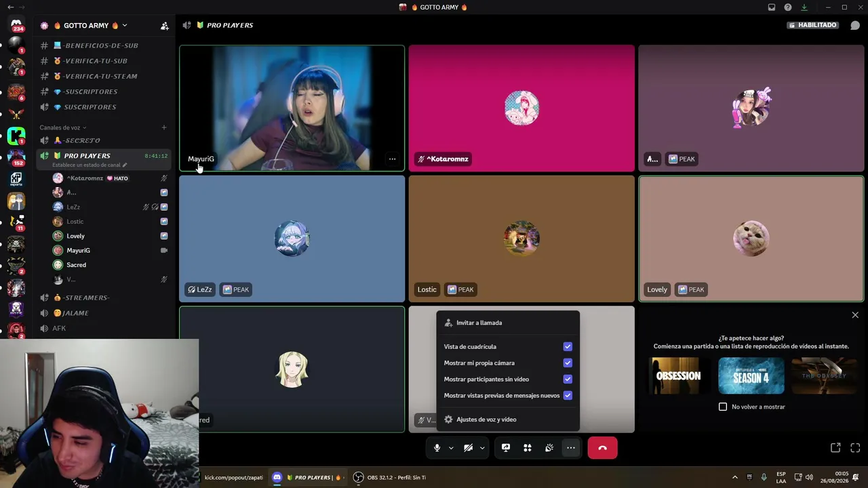The image size is (868, 488).
Task: Close the activity suggestions panel
Action: coord(855,315)
